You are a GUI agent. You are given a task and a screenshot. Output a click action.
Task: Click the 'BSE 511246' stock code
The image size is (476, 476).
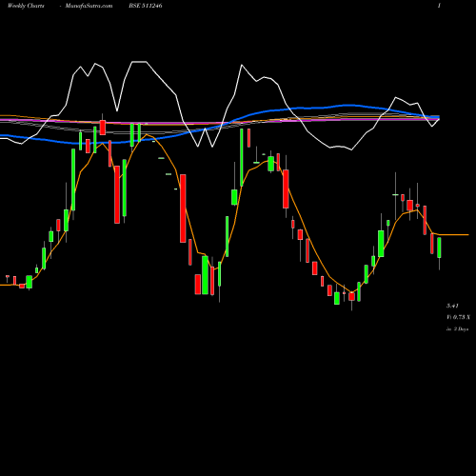point(146,6)
